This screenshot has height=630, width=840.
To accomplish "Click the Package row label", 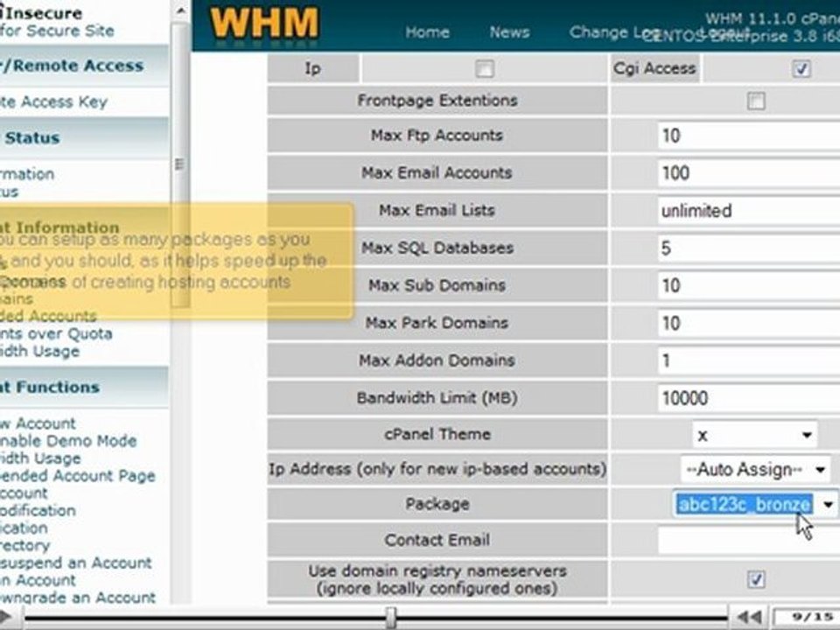I will point(437,504).
